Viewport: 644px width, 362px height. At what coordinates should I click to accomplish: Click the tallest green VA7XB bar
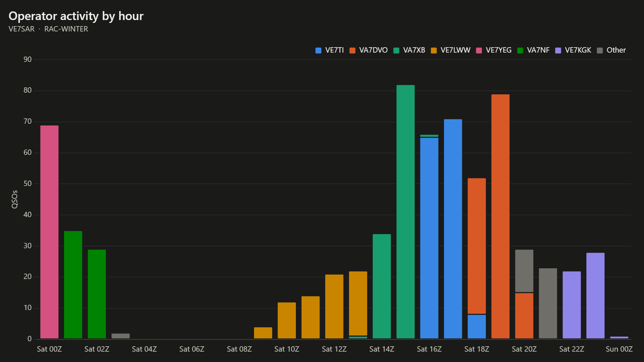coord(405,212)
